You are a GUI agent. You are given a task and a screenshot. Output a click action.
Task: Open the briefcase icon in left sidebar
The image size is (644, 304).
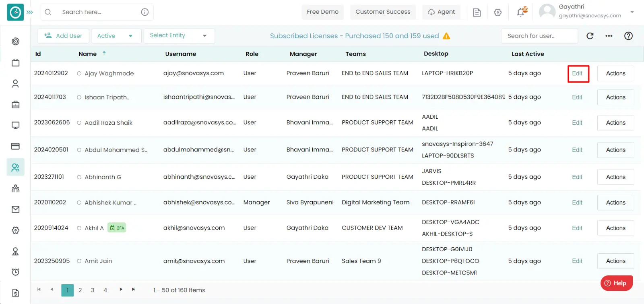[15, 105]
